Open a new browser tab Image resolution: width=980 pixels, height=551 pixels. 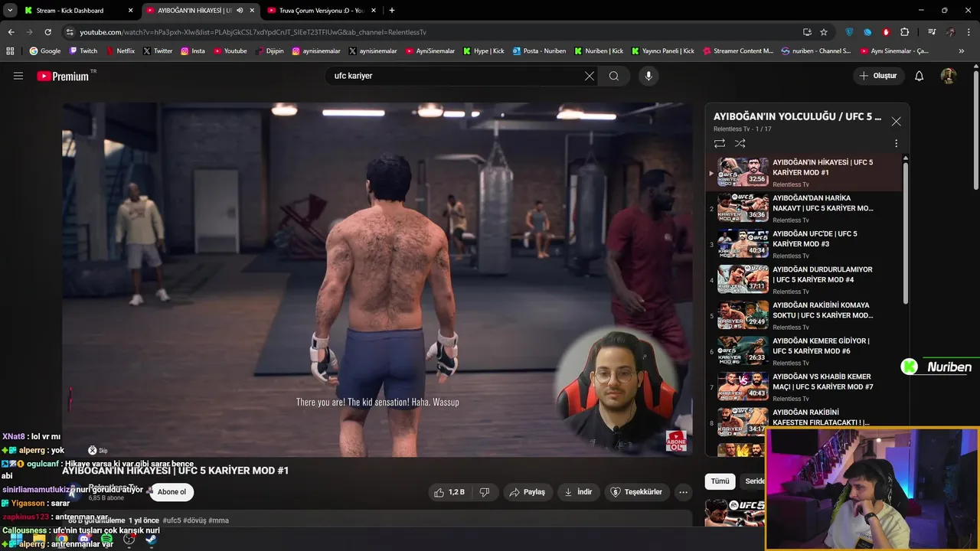[392, 11]
